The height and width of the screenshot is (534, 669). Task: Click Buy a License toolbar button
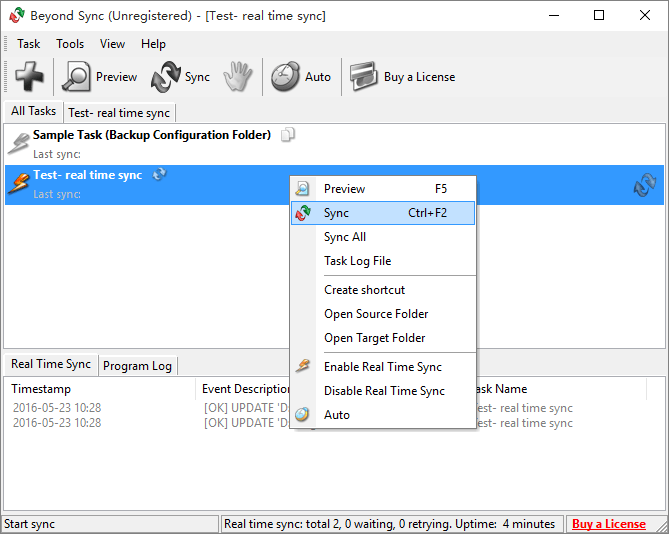pyautogui.click(x=403, y=77)
